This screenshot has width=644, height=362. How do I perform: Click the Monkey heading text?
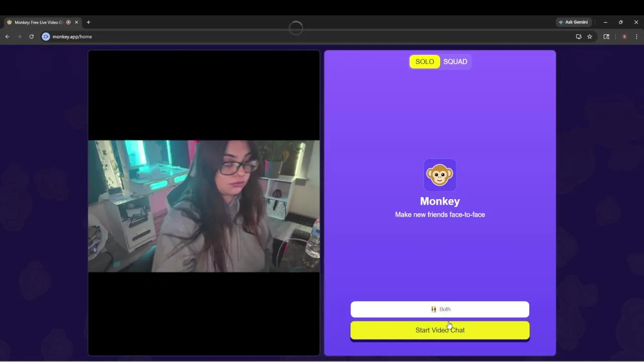pyautogui.click(x=440, y=201)
